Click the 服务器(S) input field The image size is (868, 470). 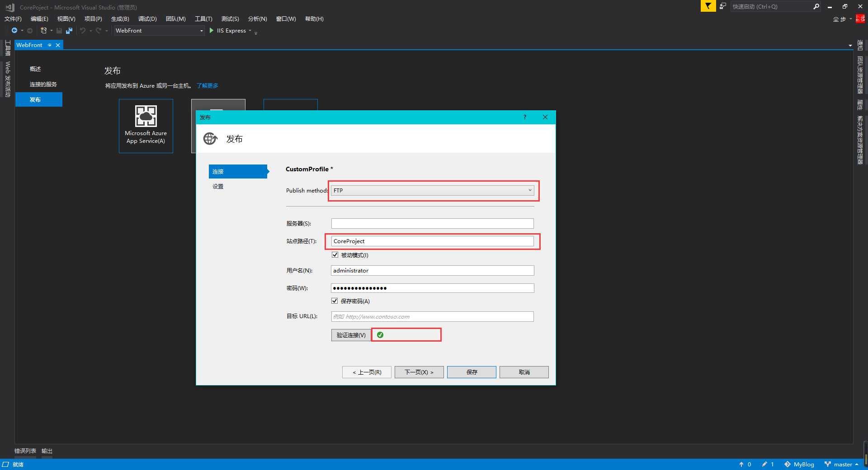pos(433,223)
